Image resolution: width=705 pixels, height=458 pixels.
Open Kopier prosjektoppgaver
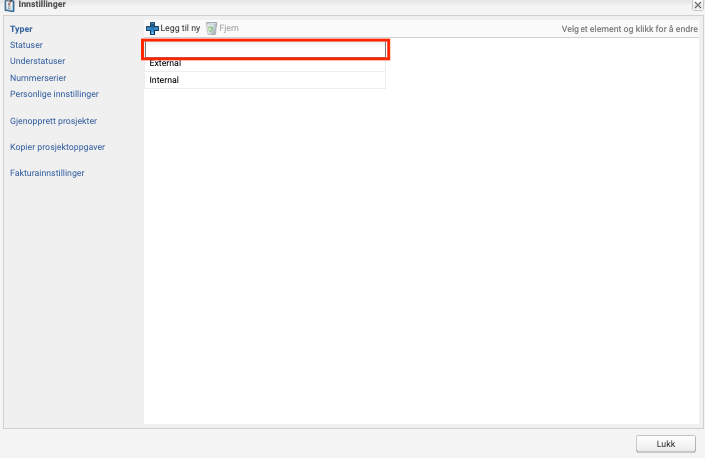[57, 146]
